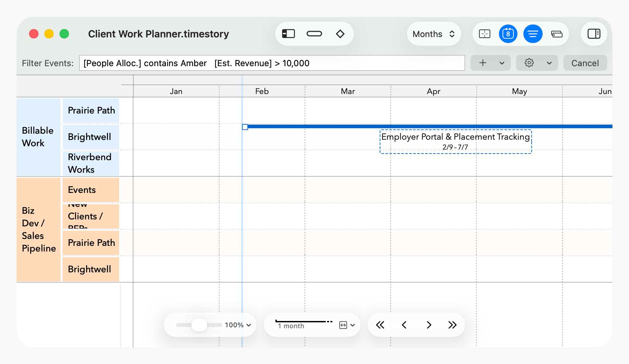
Task: Click plus to add a filter condition
Action: click(483, 63)
